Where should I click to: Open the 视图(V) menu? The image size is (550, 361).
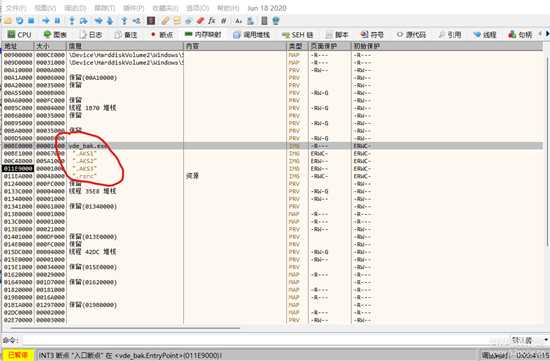[45, 8]
